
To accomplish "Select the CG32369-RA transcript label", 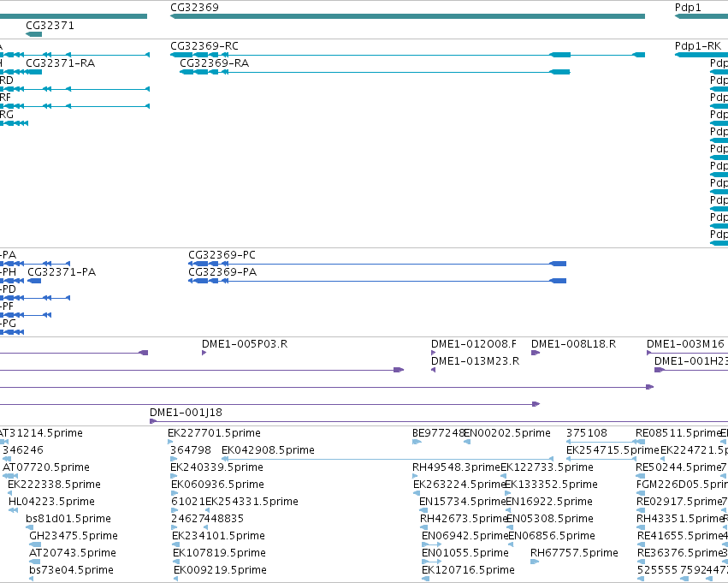I will (x=214, y=63).
